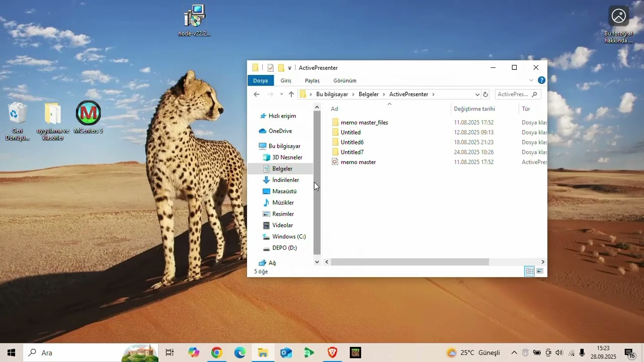Launch Brave browser from the taskbar
The image size is (644, 362).
coord(333,353)
